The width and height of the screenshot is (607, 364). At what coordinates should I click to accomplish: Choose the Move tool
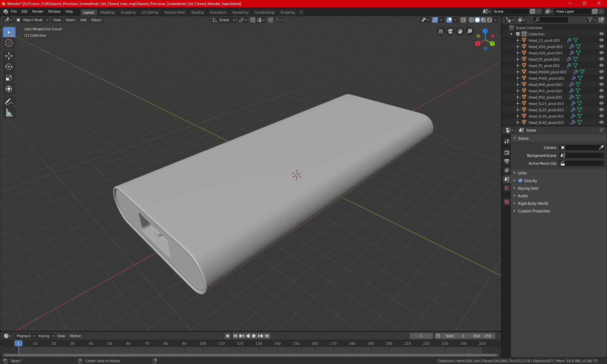(x=9, y=56)
